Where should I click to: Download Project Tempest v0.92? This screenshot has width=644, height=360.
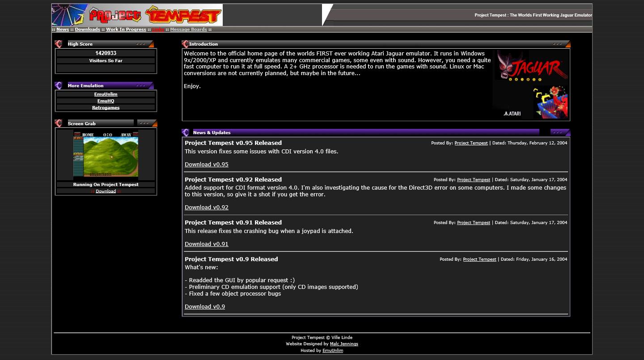tap(207, 208)
